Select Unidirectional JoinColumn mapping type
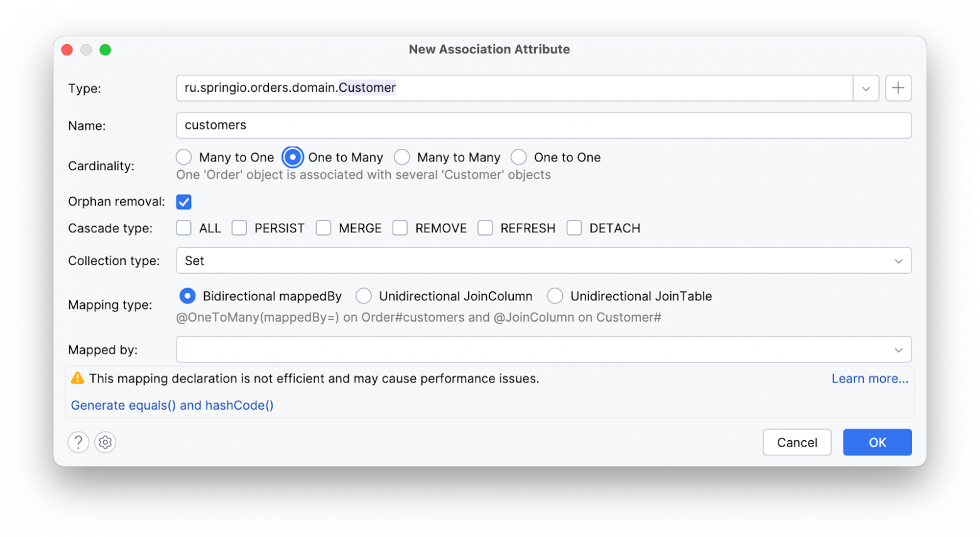 coord(364,296)
